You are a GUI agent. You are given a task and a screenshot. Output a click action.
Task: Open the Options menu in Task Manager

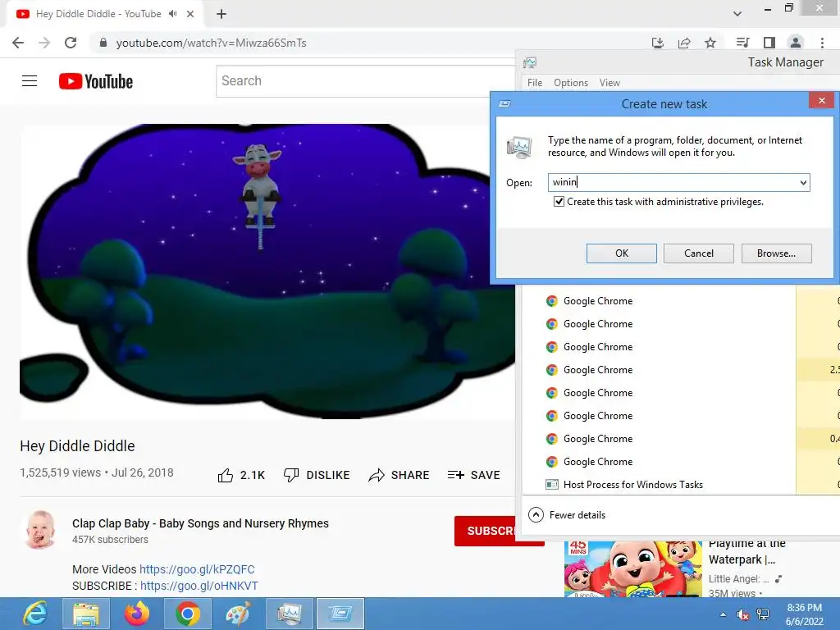click(571, 83)
